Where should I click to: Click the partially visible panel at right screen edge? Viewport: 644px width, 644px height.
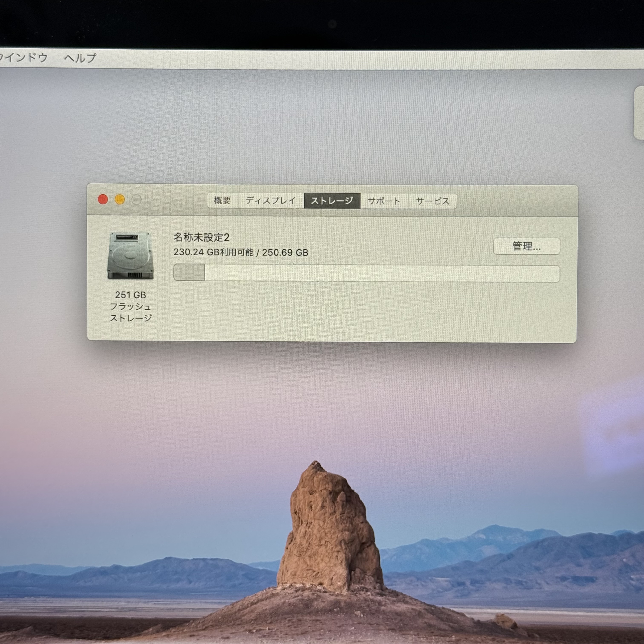(639, 113)
